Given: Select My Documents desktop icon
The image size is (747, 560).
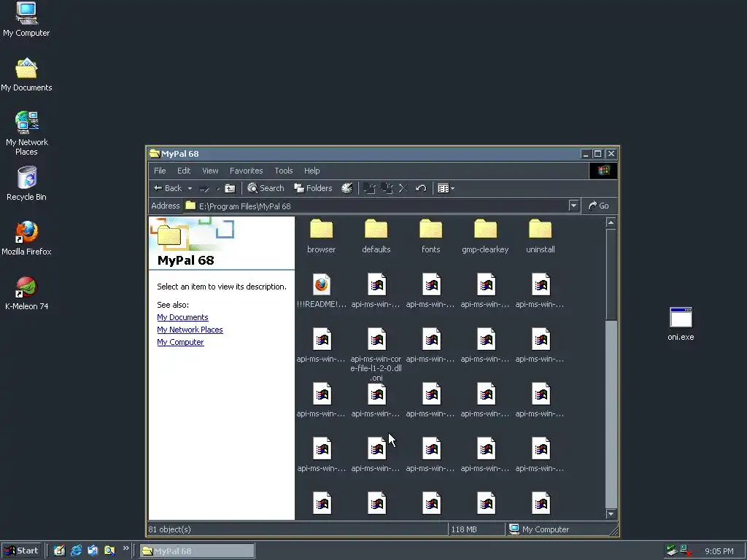Looking at the screenshot, I should click(26, 74).
